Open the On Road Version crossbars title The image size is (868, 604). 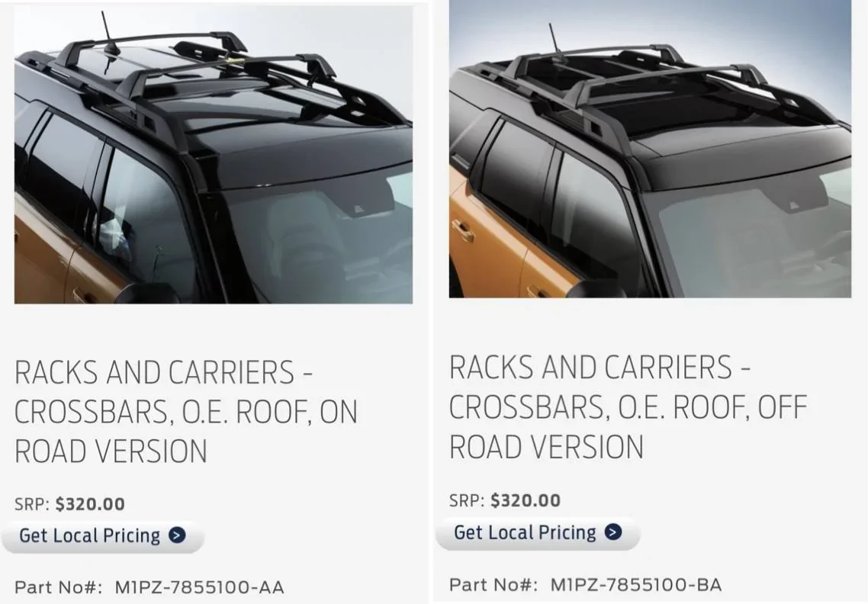click(x=186, y=411)
